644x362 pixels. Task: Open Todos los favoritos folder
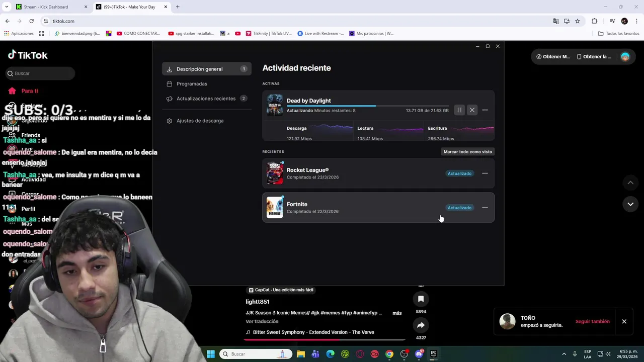coord(618,34)
